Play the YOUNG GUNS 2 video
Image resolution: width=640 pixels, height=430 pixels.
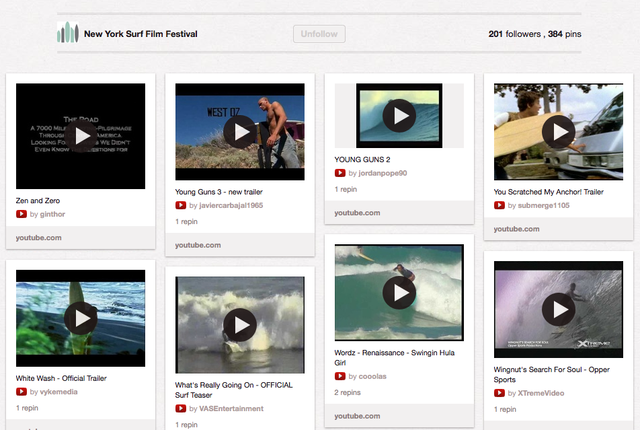399,116
